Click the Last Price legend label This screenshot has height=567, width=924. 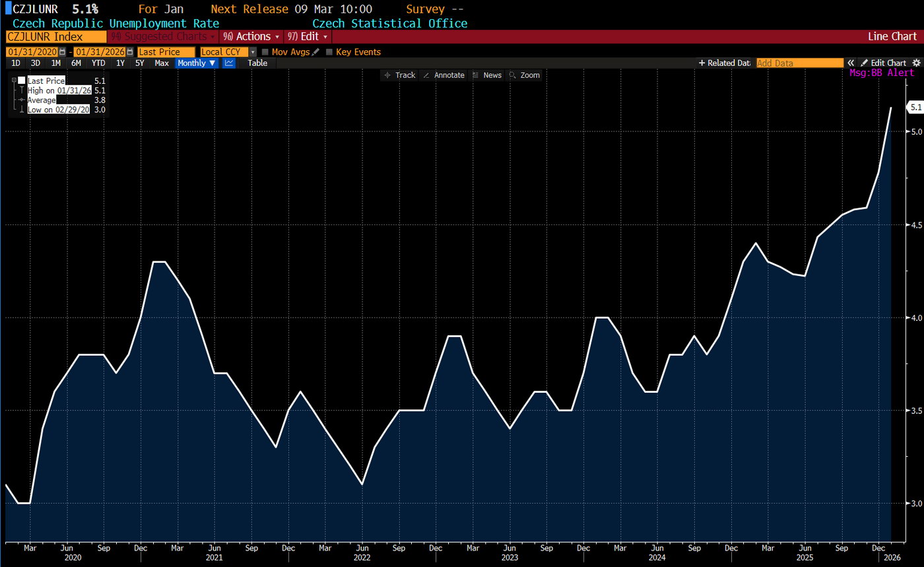pos(46,81)
